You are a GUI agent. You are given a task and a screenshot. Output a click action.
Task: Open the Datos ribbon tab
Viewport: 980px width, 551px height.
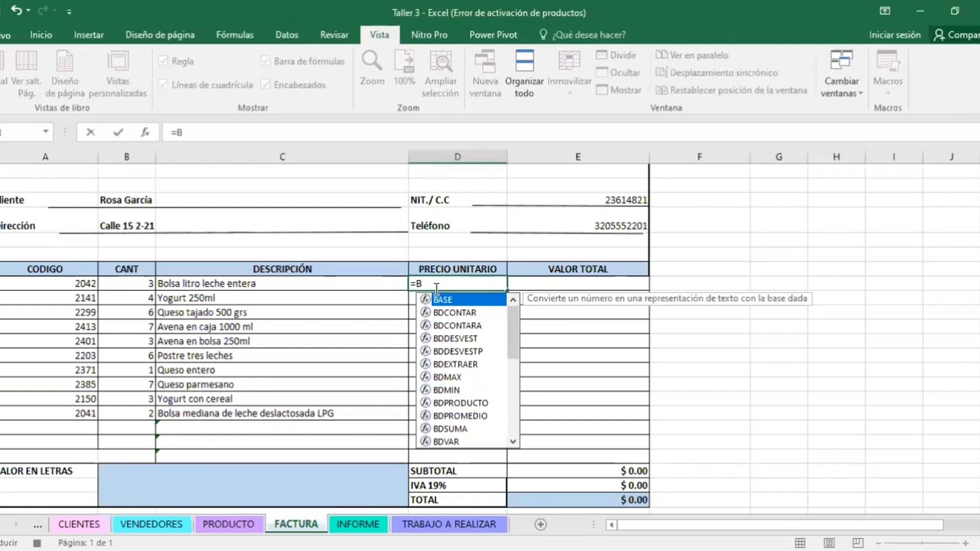(x=287, y=34)
